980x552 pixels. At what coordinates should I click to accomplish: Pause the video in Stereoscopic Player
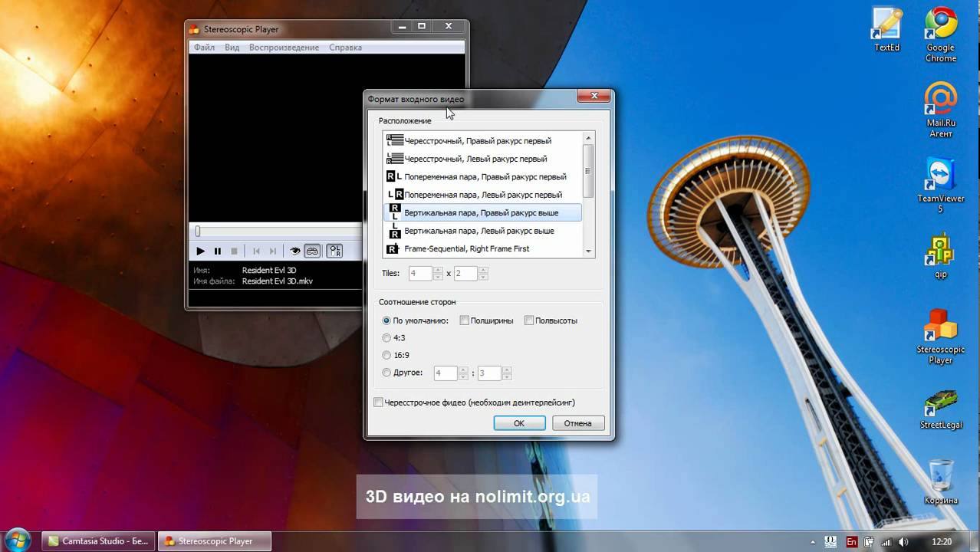click(218, 251)
